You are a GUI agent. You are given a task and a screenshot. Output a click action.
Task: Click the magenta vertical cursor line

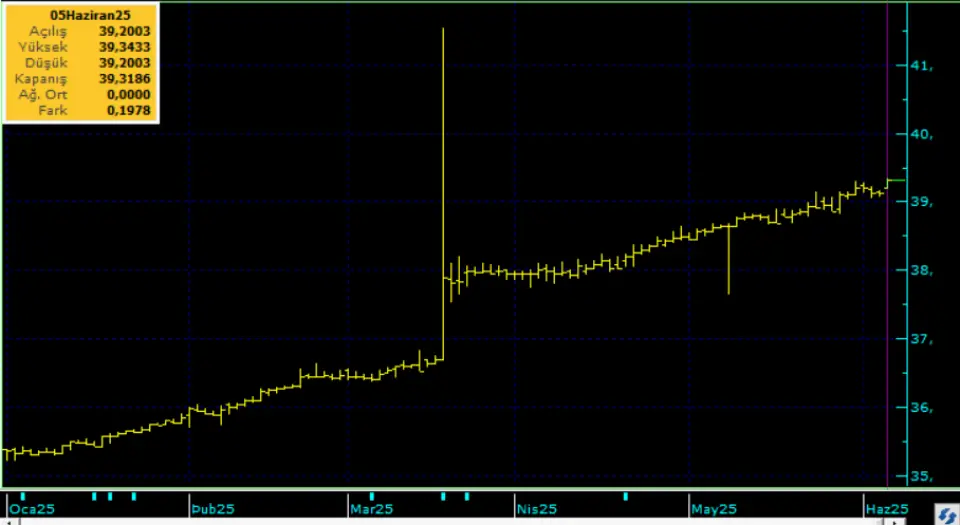coord(887,245)
